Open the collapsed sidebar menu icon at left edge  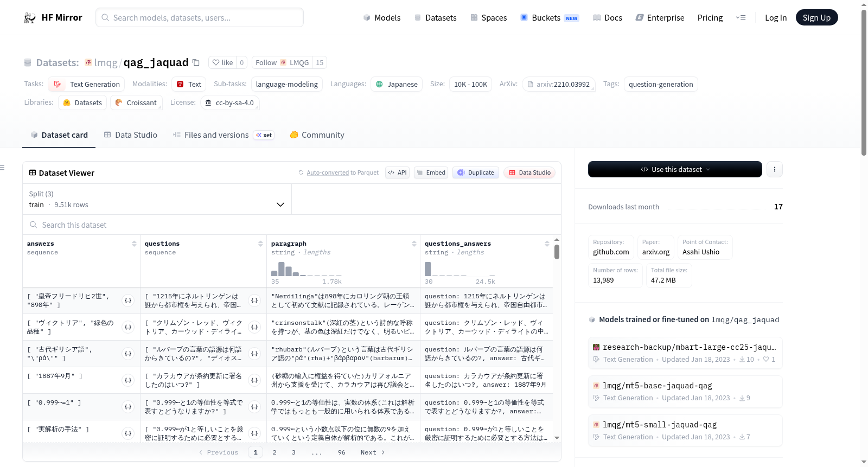click(x=2, y=168)
